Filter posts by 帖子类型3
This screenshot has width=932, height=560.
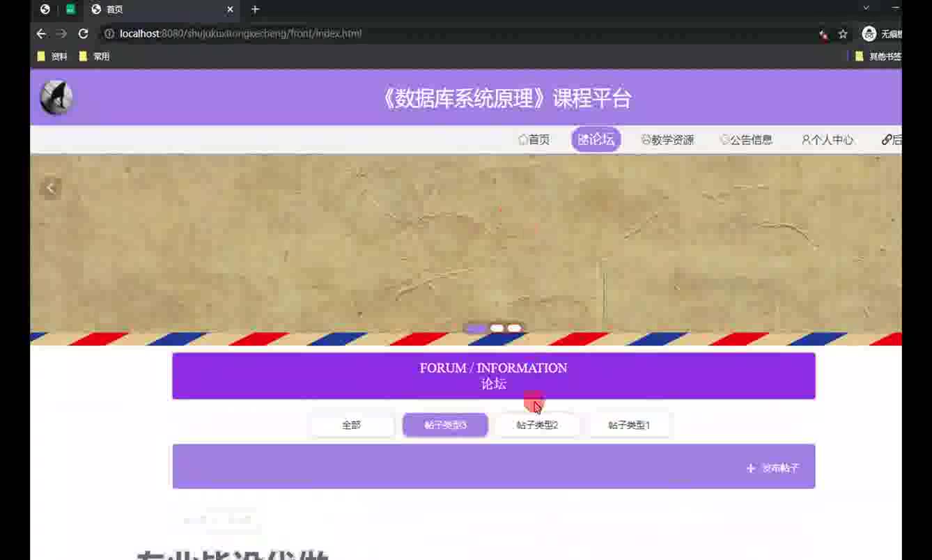coord(445,425)
